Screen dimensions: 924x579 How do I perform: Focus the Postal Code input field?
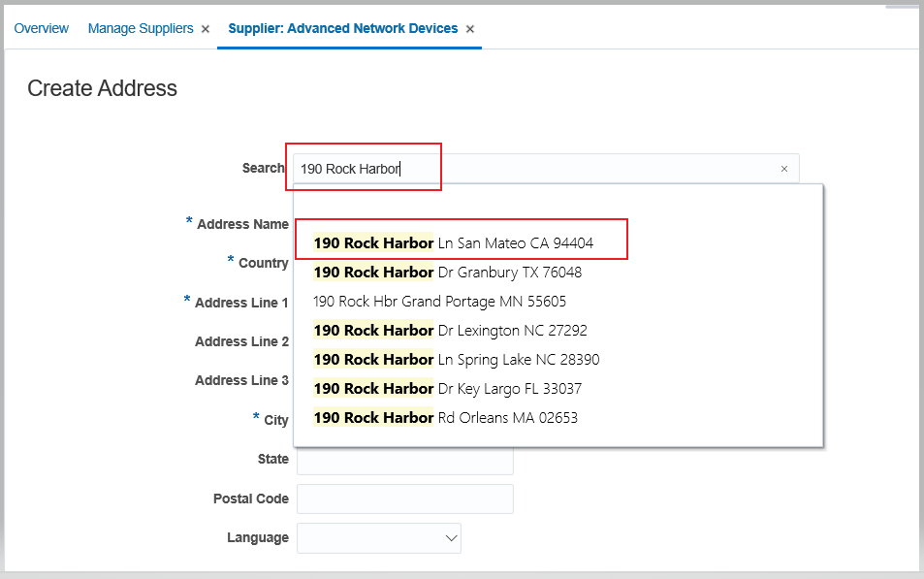click(404, 499)
